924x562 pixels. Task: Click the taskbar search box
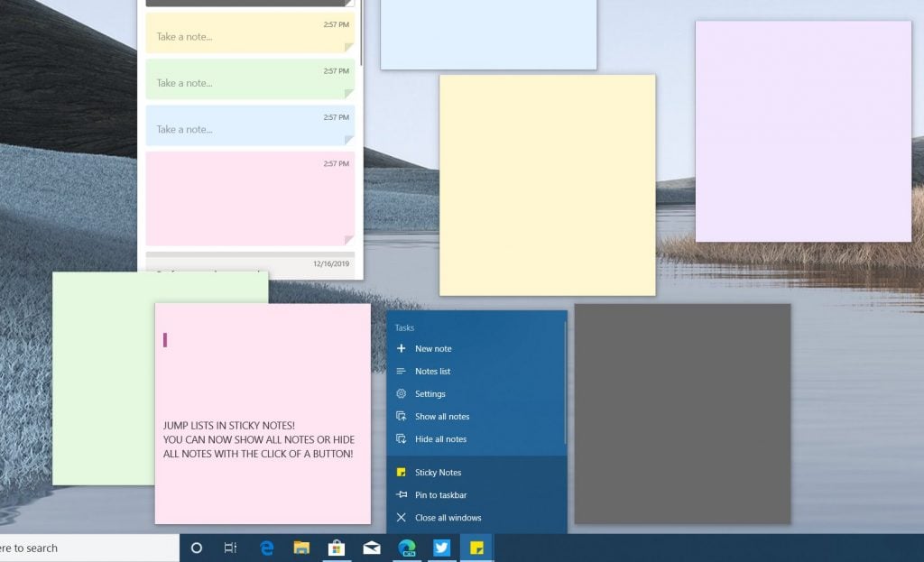pos(89,548)
